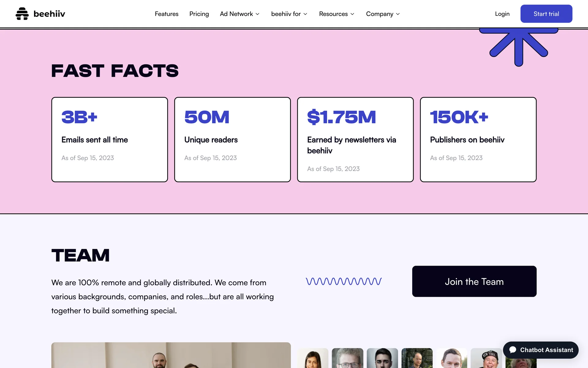
Task: Open the Company dropdown menu
Action: click(x=383, y=14)
